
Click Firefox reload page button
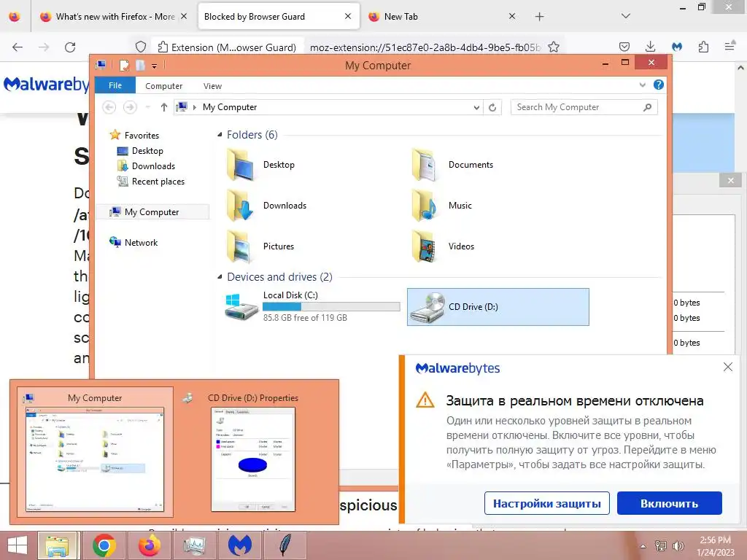click(70, 47)
